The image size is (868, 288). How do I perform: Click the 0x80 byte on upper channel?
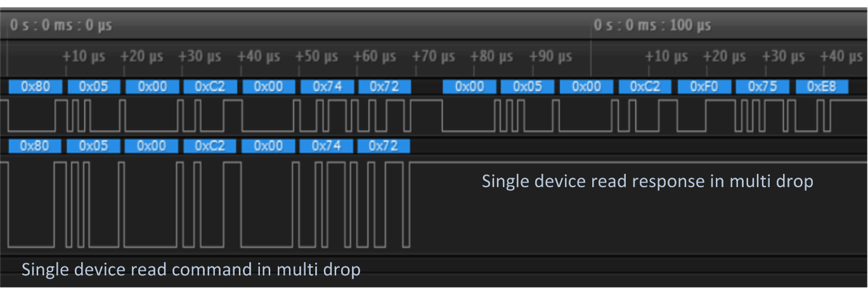36,87
